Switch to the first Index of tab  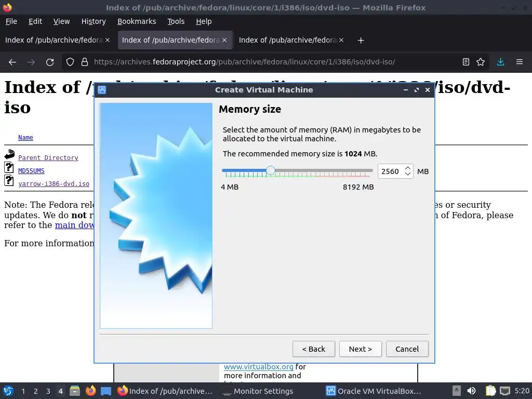(x=54, y=40)
